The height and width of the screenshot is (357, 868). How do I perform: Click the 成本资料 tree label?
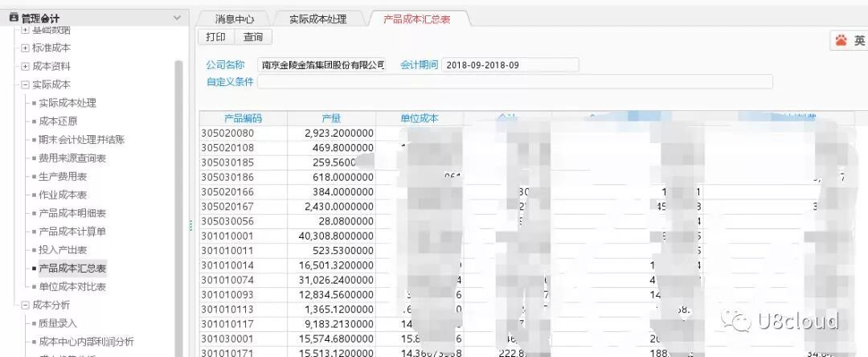[x=51, y=67]
